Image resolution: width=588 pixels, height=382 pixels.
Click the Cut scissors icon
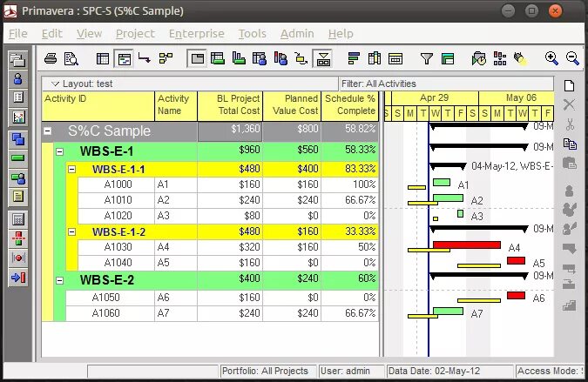(x=570, y=124)
